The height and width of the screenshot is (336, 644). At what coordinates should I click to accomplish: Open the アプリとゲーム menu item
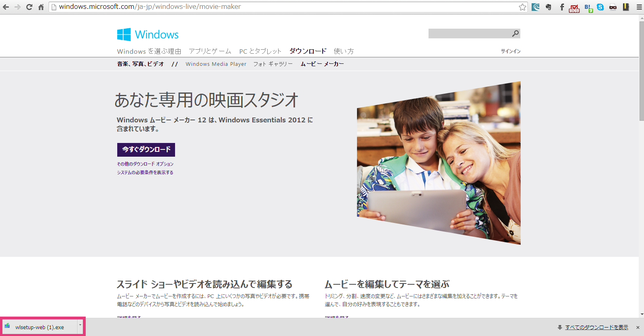(x=210, y=51)
